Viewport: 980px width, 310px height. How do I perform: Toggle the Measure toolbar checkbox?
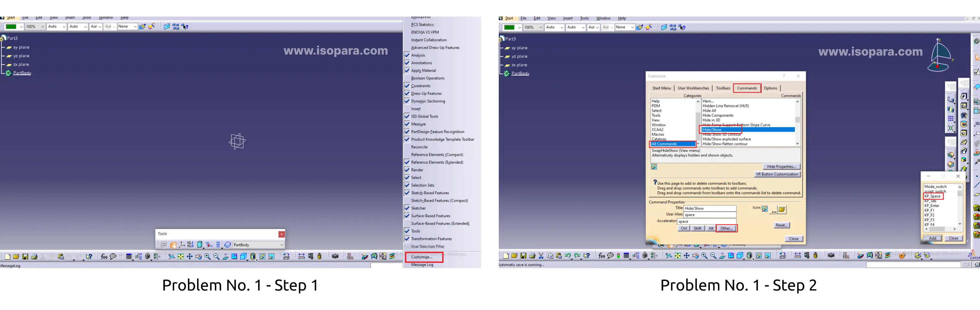(x=407, y=124)
